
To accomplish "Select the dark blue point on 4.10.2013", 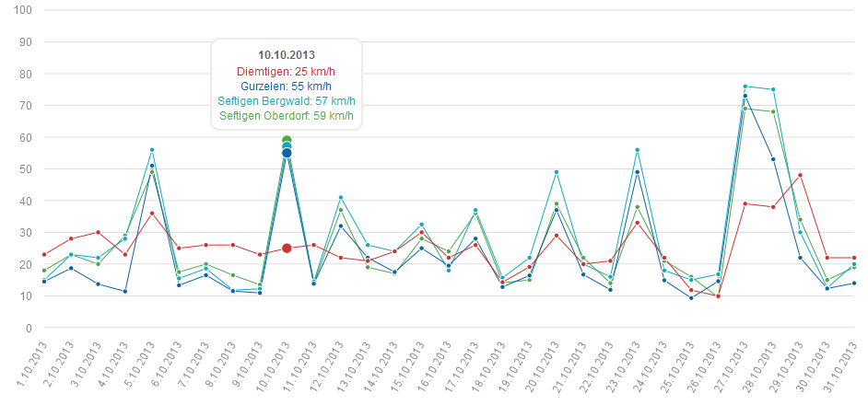I will 124,292.
